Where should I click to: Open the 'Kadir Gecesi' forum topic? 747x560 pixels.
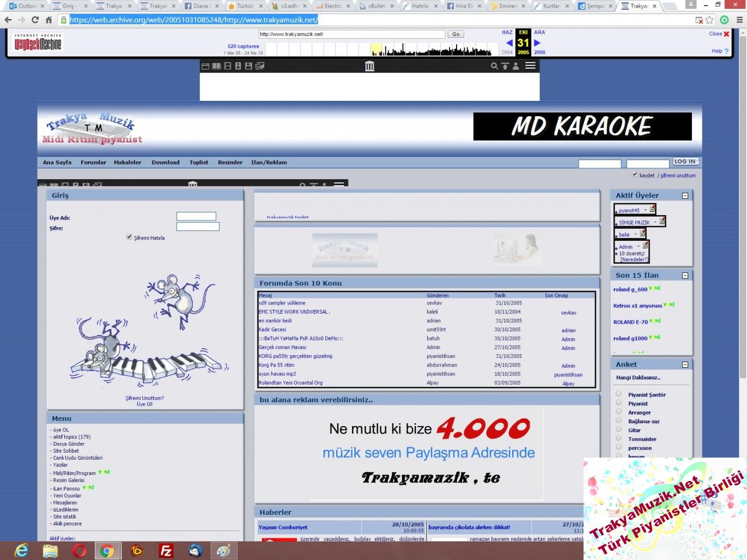click(x=272, y=330)
